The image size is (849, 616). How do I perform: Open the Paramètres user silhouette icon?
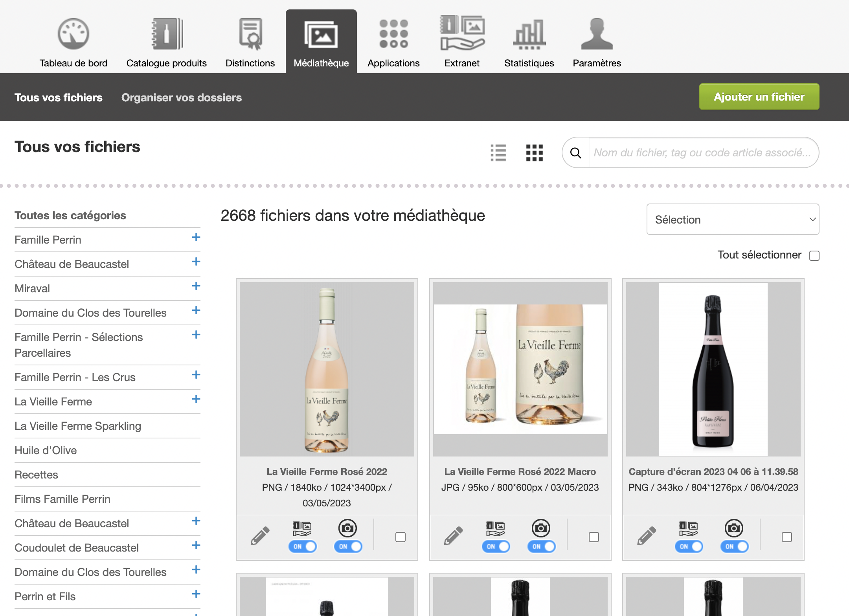pos(597,34)
